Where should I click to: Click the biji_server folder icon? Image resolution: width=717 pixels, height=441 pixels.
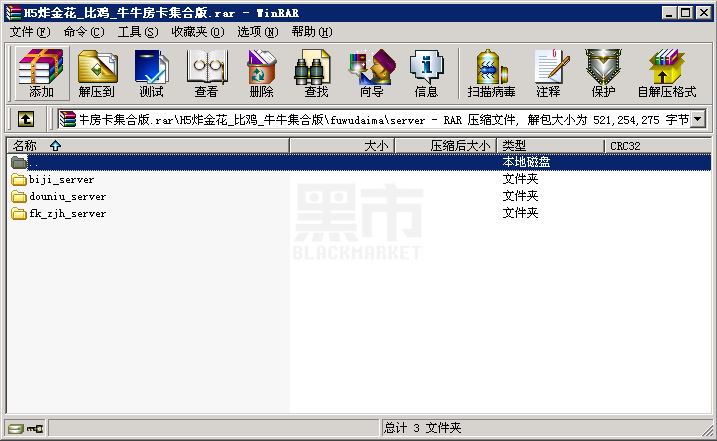pyautogui.click(x=19, y=179)
